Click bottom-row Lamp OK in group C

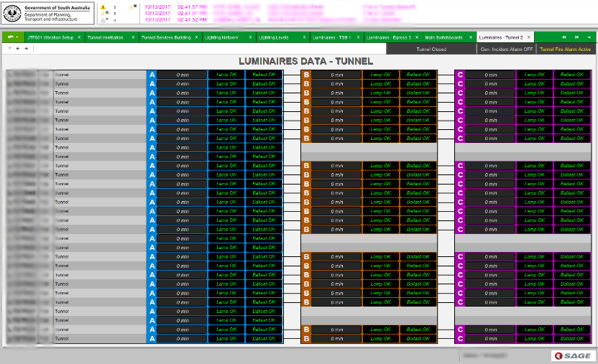(534, 338)
